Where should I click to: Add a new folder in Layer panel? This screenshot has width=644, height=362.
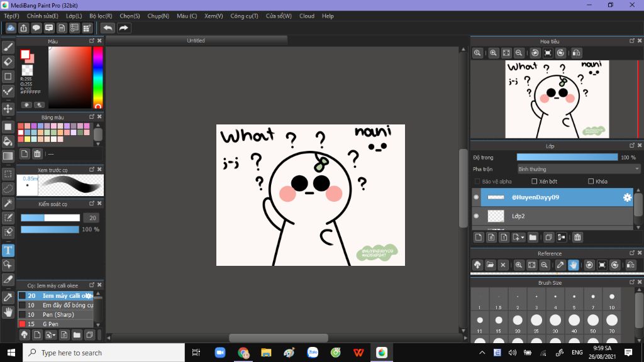[x=533, y=237]
